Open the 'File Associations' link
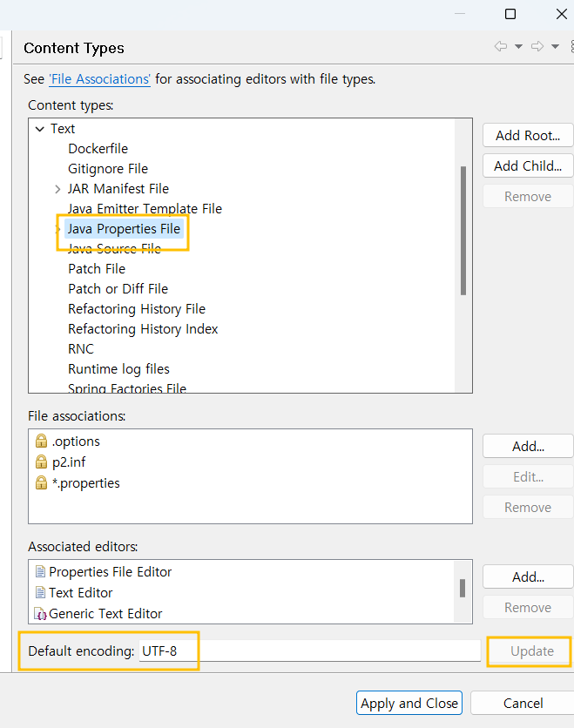The width and height of the screenshot is (574, 728). coord(100,79)
